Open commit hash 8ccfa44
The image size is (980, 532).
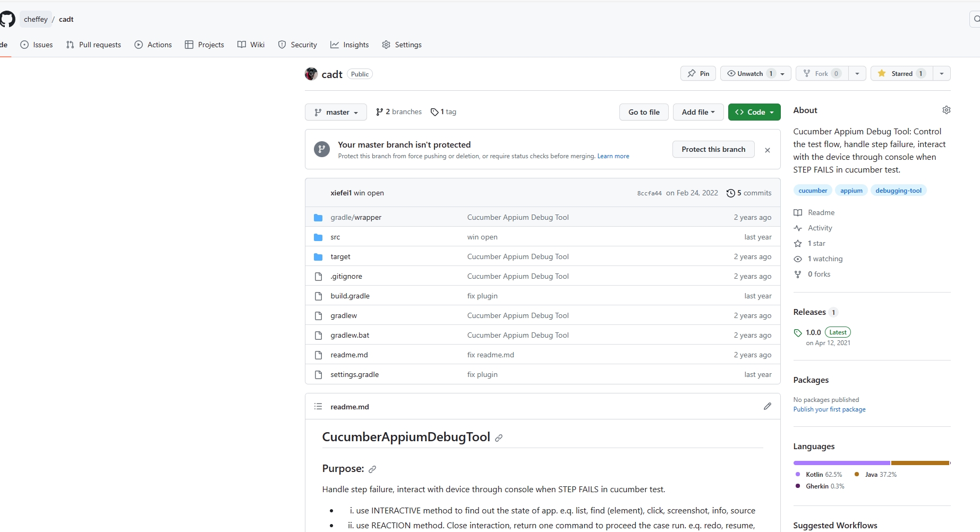coord(649,193)
